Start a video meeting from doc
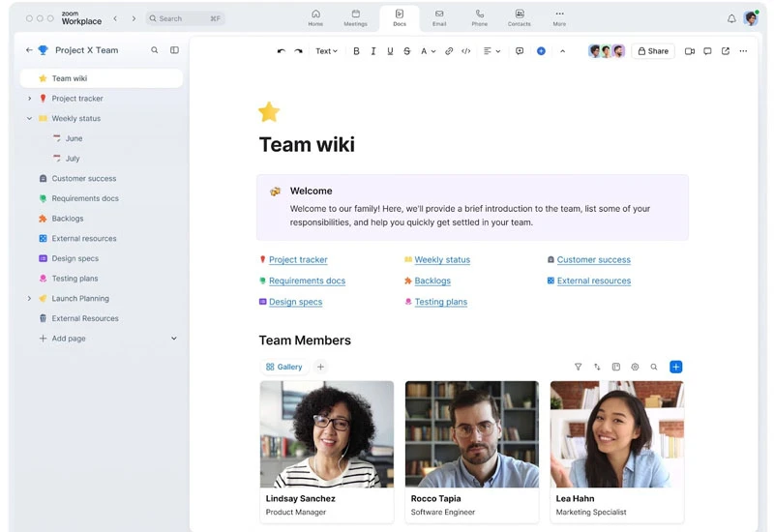Screen dimensions: 774x532 pos(690,51)
